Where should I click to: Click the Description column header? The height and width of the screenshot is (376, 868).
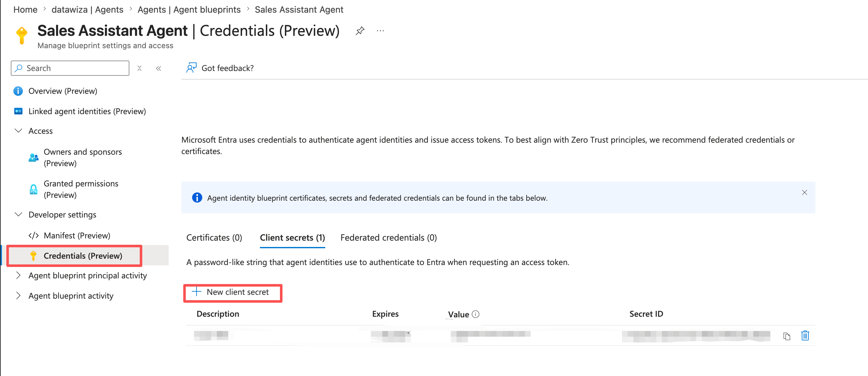pyautogui.click(x=218, y=314)
